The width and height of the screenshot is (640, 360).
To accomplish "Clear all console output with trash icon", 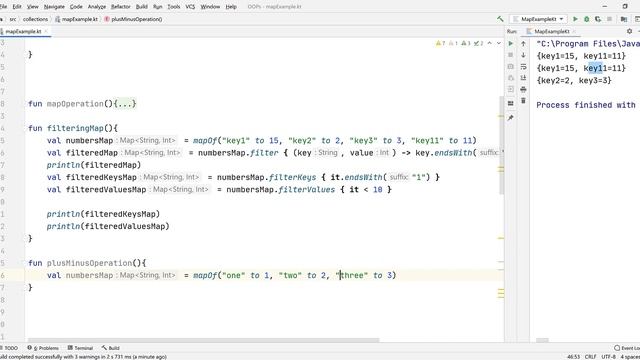I will [x=523, y=100].
